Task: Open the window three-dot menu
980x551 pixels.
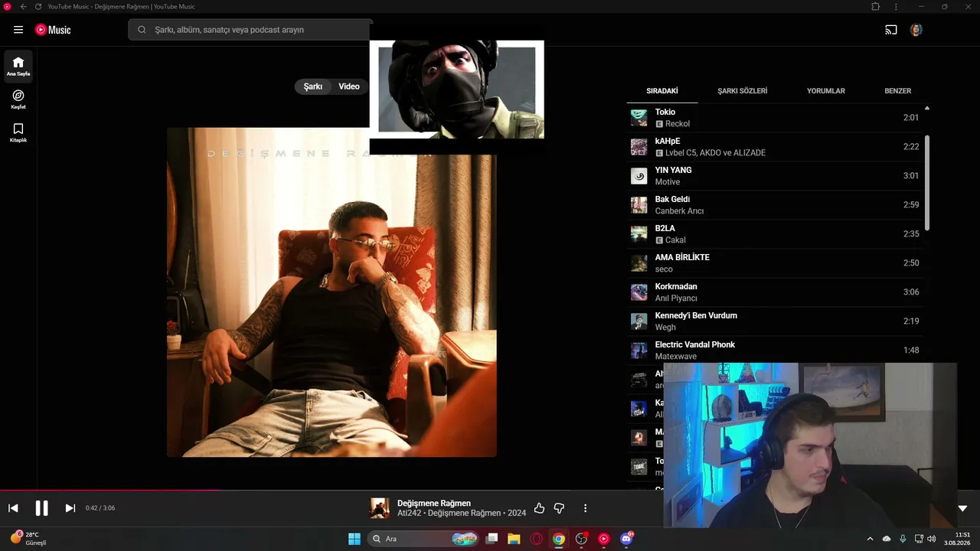Action: click(896, 6)
